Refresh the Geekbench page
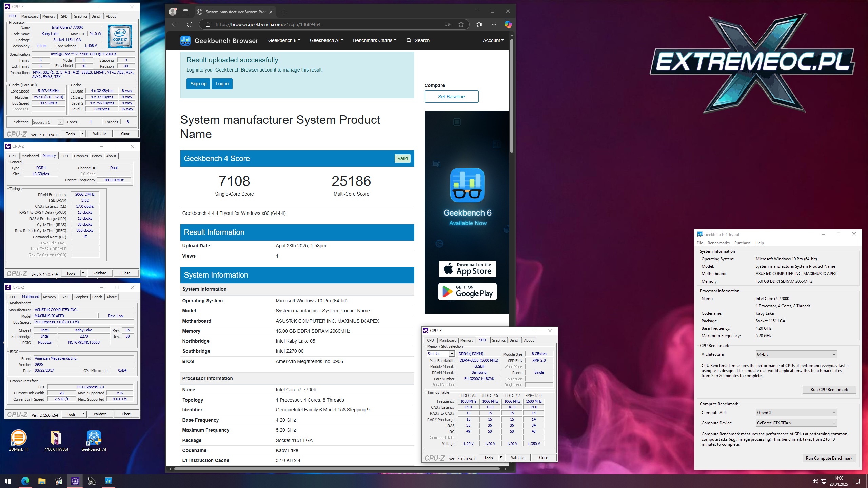The width and height of the screenshot is (868, 488). (x=190, y=24)
